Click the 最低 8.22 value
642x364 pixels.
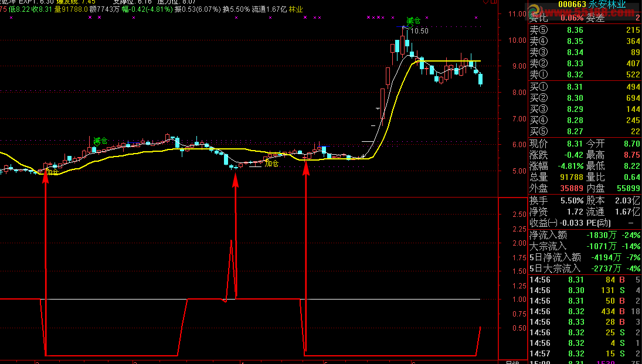(632, 166)
